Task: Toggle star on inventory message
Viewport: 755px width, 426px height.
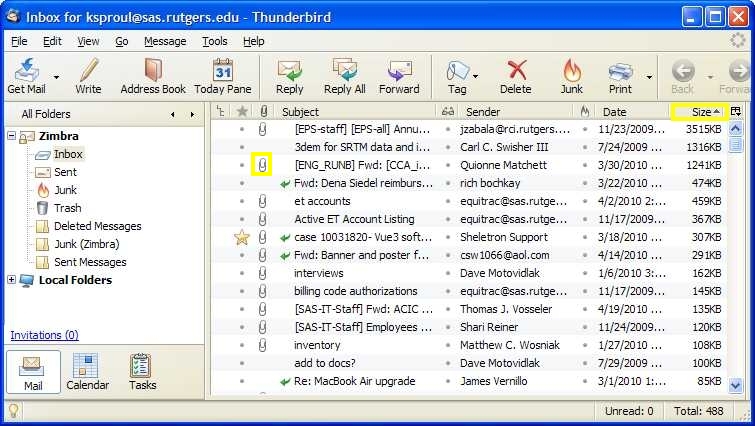Action: (242, 345)
